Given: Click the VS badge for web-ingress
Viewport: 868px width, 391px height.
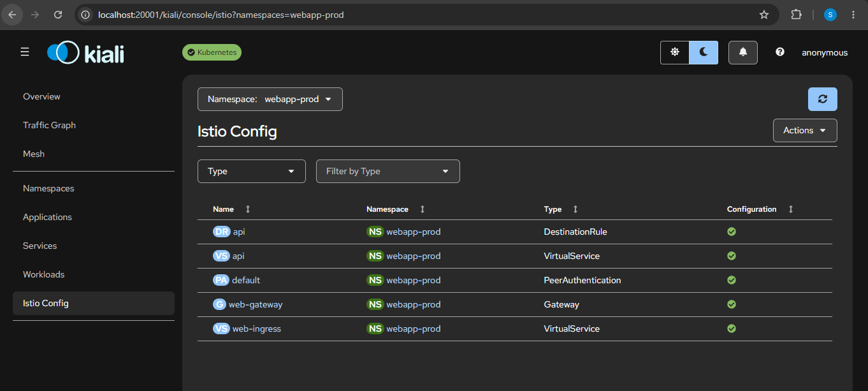Looking at the screenshot, I should coord(221,328).
